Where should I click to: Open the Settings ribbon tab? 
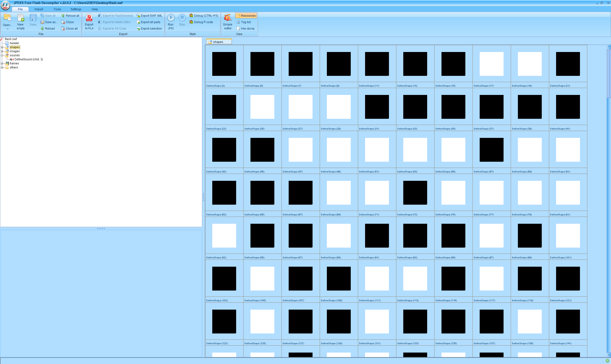click(x=76, y=9)
